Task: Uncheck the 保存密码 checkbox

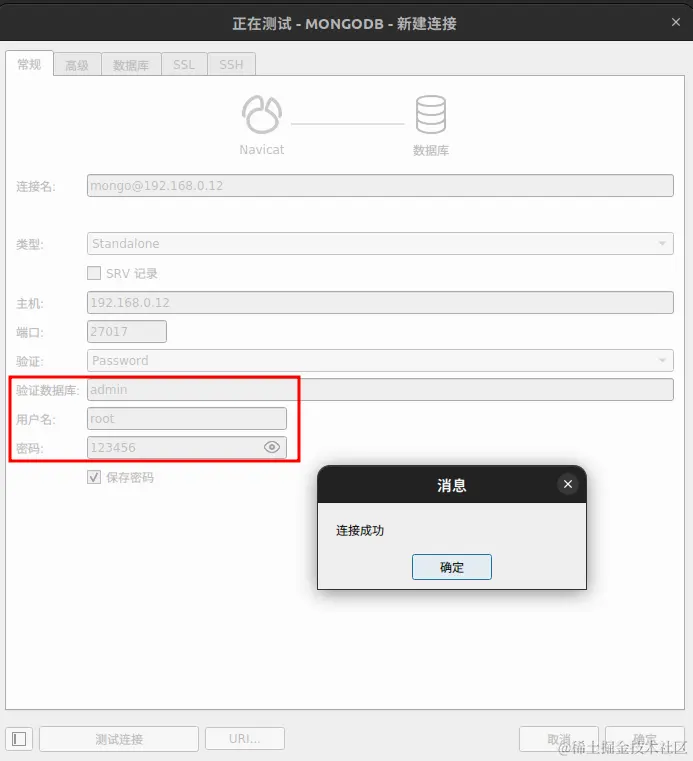Action: tap(94, 477)
